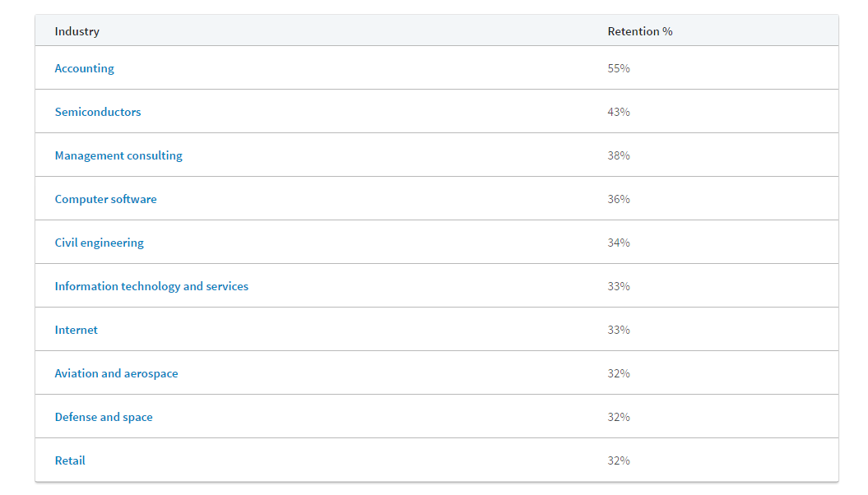This screenshot has width=868, height=495.
Task: Open the Management consulting link
Action: coord(118,155)
